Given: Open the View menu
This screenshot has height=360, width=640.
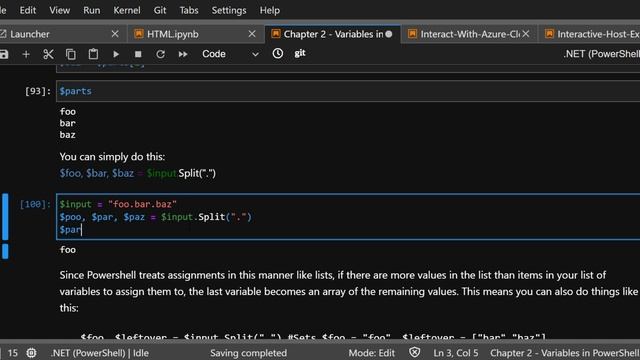Looking at the screenshot, I should coord(60,10).
